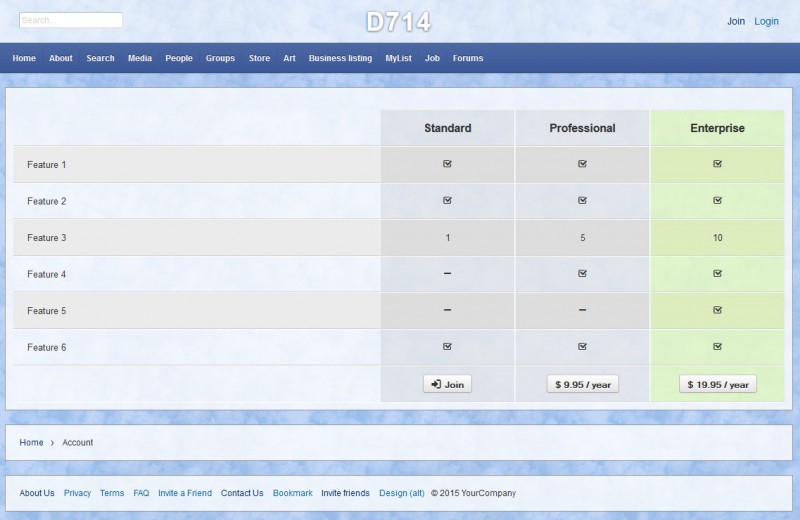Click the Enterprise column header

(717, 128)
